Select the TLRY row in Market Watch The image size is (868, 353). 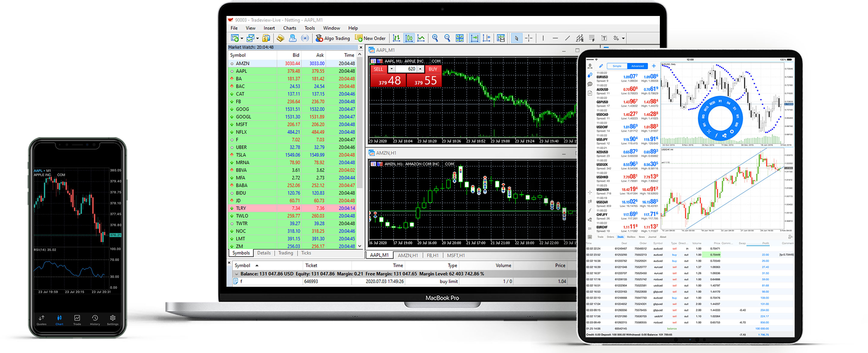pyautogui.click(x=292, y=208)
